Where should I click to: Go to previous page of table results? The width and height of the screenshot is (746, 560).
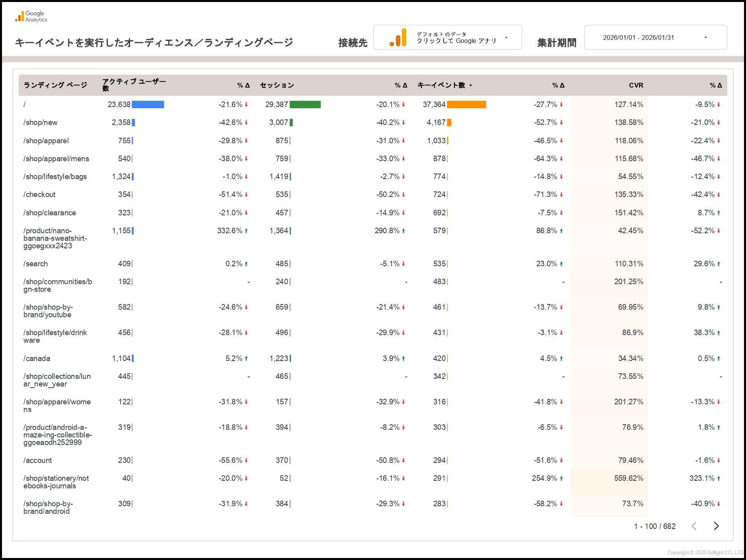click(694, 526)
